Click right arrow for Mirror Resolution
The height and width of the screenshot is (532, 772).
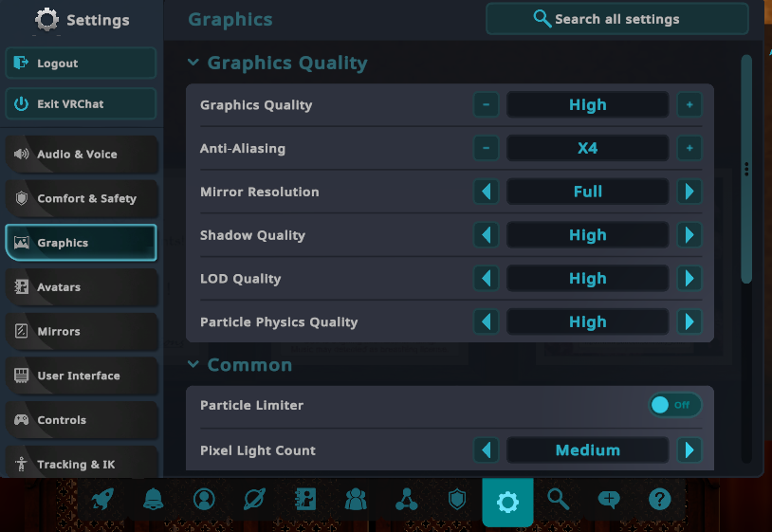tap(689, 192)
